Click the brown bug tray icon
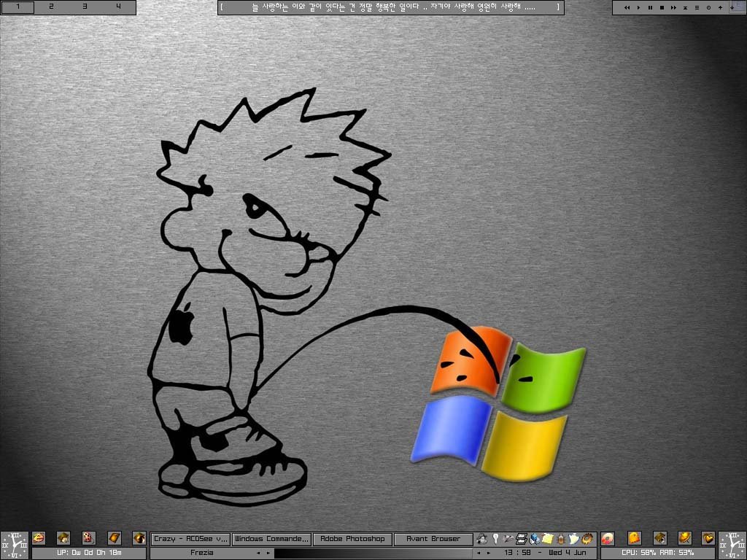 click(x=561, y=539)
